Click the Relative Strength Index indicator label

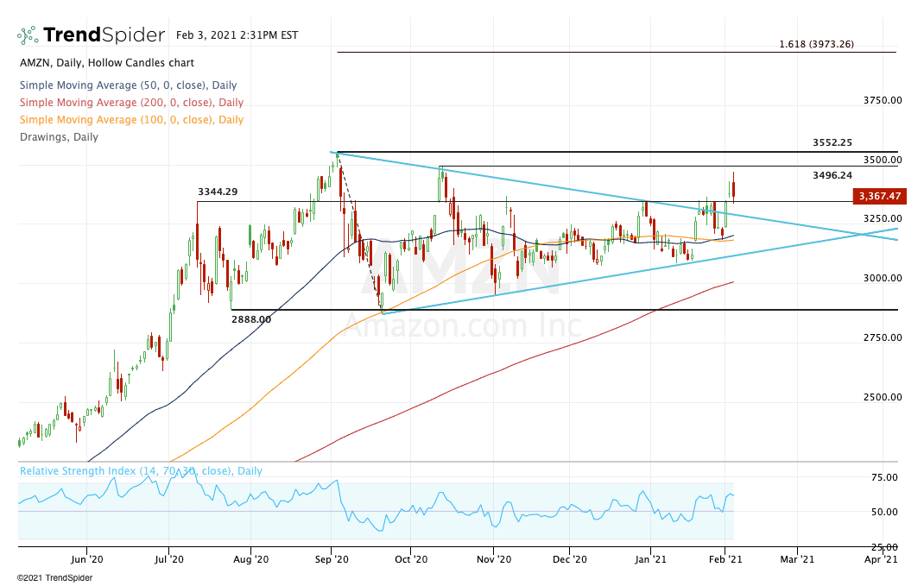click(141, 471)
